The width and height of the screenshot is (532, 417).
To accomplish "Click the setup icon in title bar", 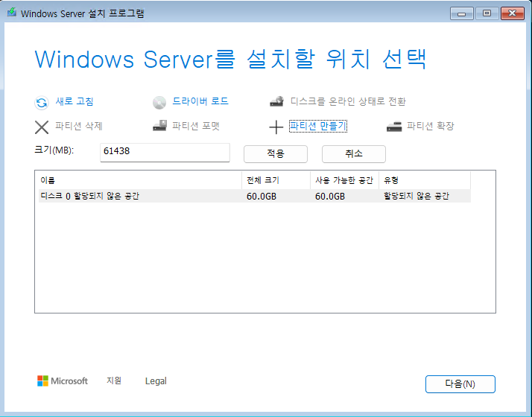I will 12,13.
